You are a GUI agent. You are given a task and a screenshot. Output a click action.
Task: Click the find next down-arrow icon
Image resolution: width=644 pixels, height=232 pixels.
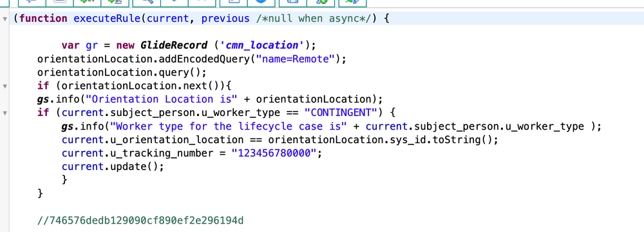click(174, 2)
